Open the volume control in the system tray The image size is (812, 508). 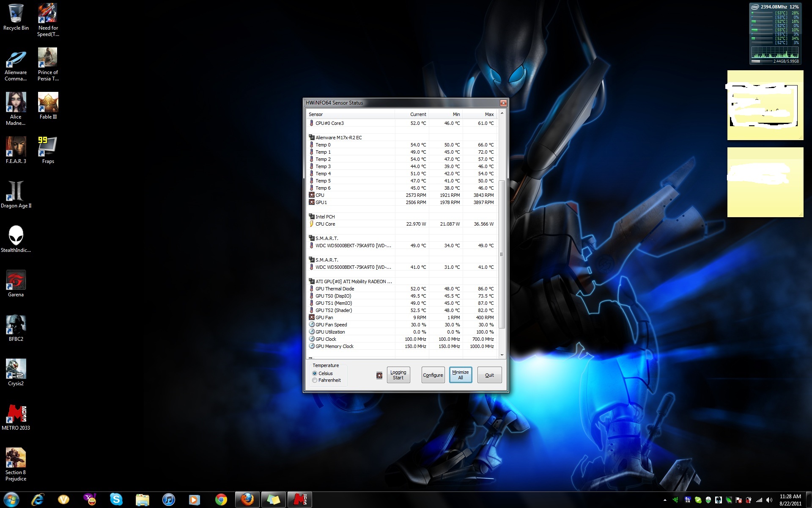click(x=768, y=500)
